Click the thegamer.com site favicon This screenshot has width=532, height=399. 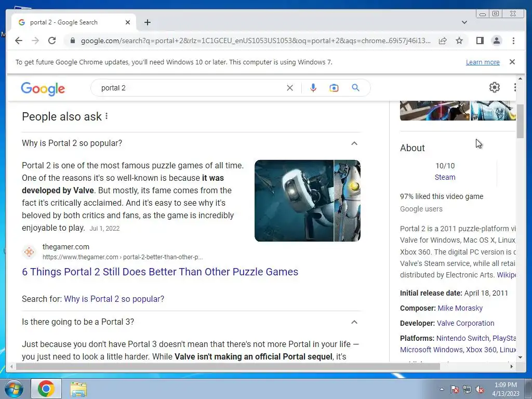[29, 252]
